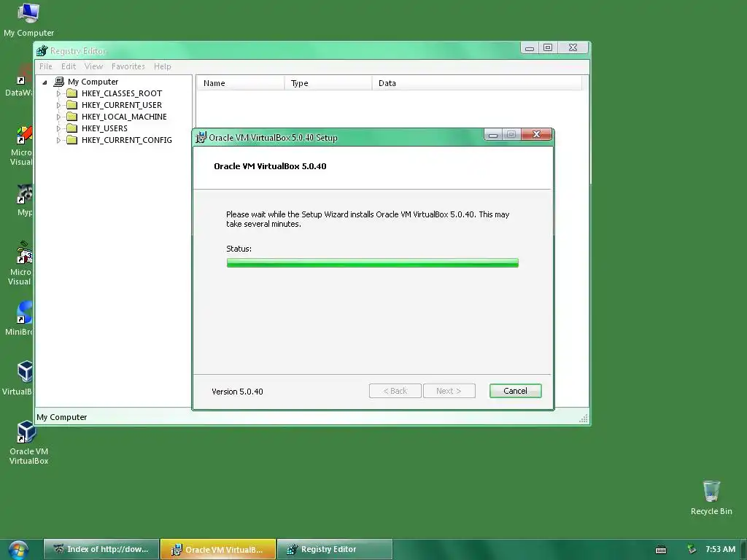Click the taskbar clock showing 7:53 AM
The width and height of the screenshot is (747, 560).
720,549
